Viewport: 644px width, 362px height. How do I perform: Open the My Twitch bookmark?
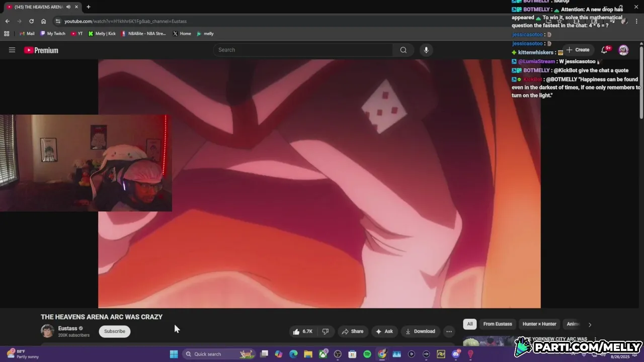pos(52,34)
